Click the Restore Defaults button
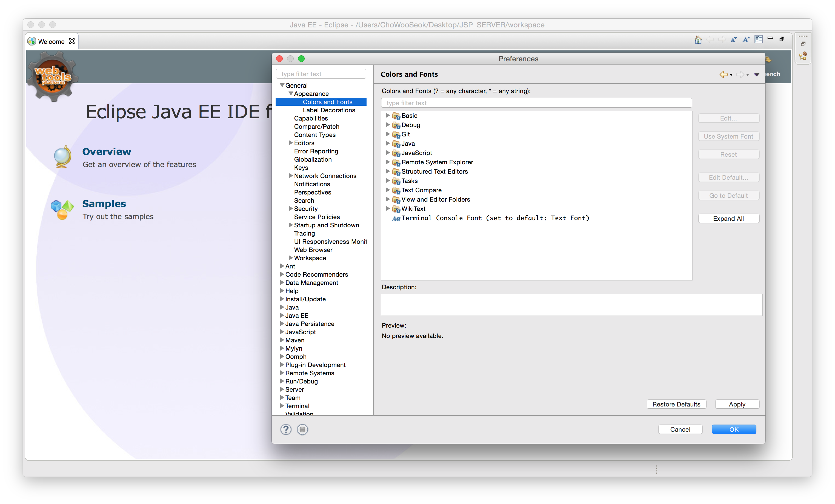 [676, 404]
